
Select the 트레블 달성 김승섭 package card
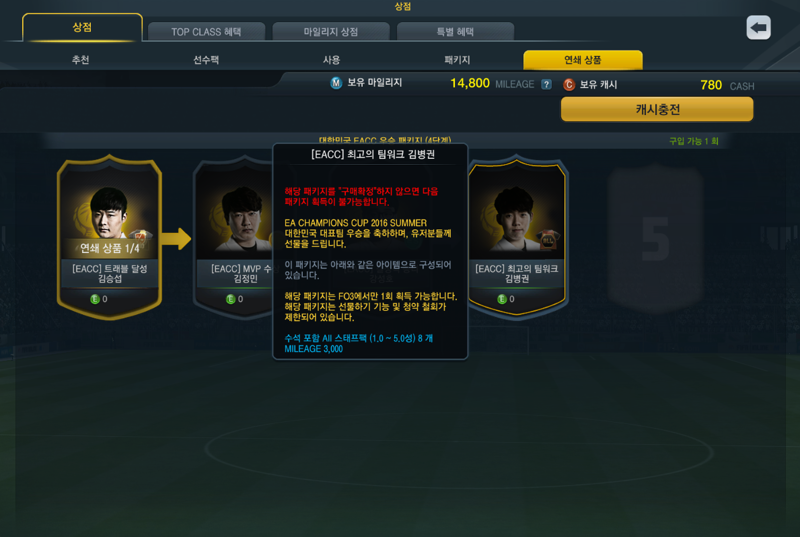109,237
